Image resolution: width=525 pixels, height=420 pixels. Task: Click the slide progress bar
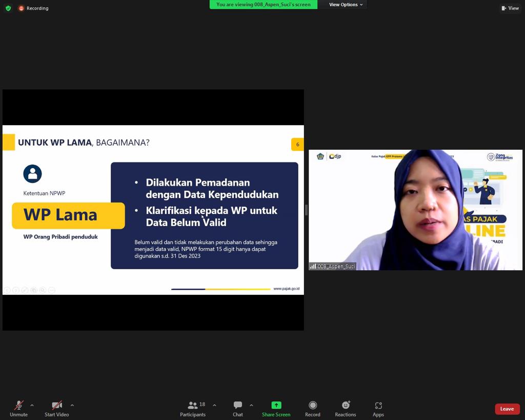[x=220, y=289]
